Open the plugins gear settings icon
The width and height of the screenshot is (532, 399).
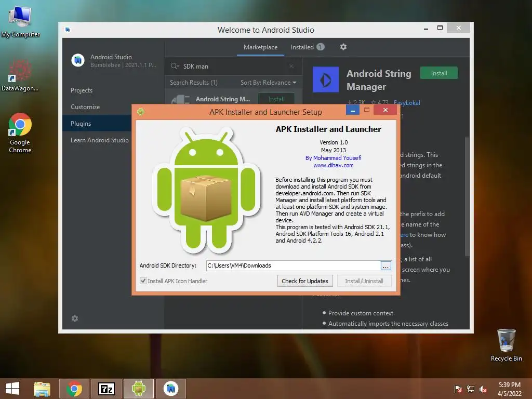[343, 47]
